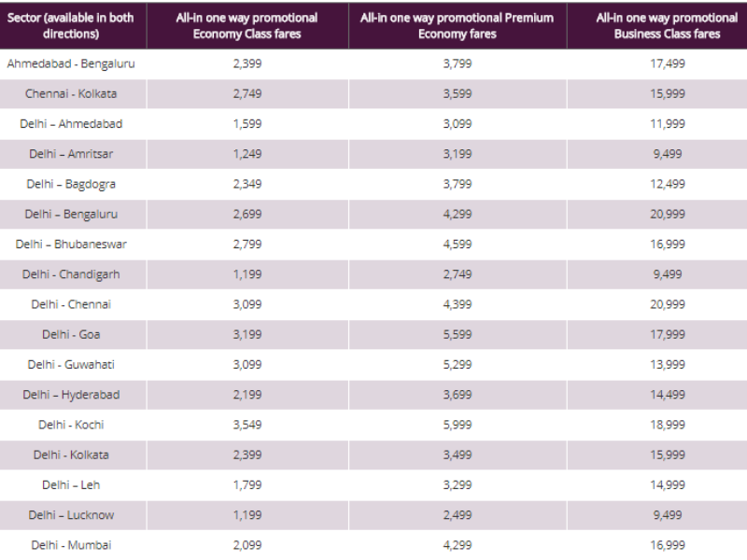Click the Delhi - Mumbai sector cell
Screen dimensions: 747x560
tap(71, 545)
